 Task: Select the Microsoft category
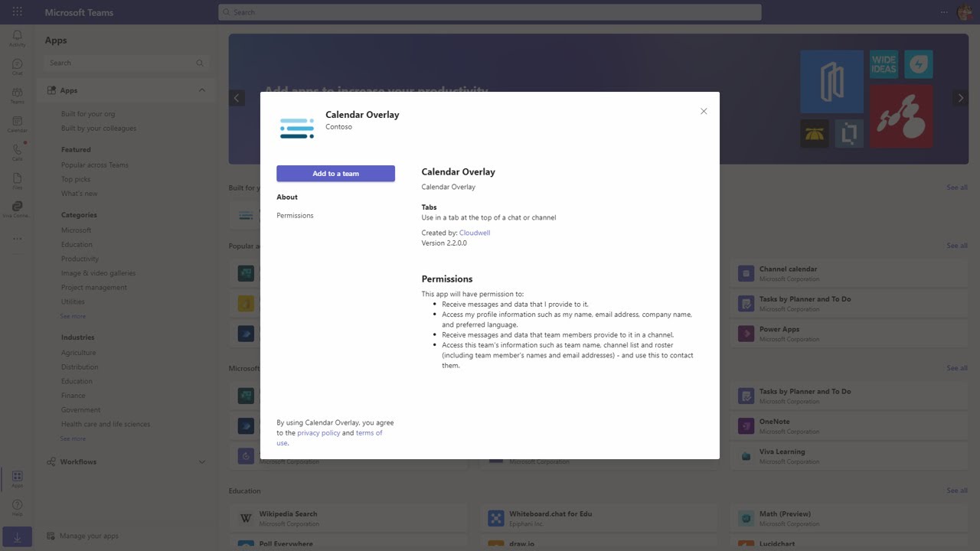click(x=76, y=230)
